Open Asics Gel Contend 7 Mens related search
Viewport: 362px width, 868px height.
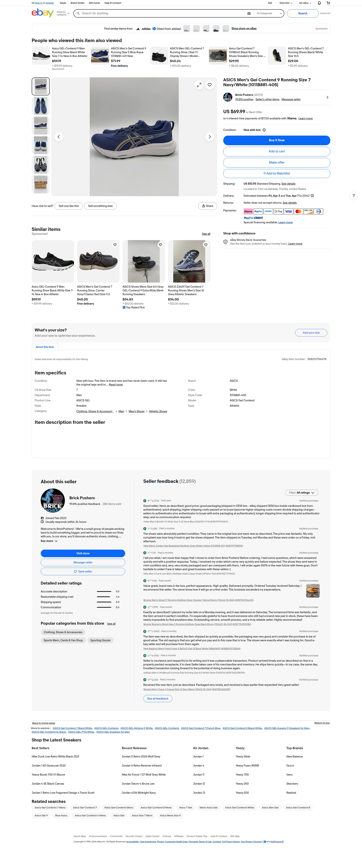tap(50, 807)
